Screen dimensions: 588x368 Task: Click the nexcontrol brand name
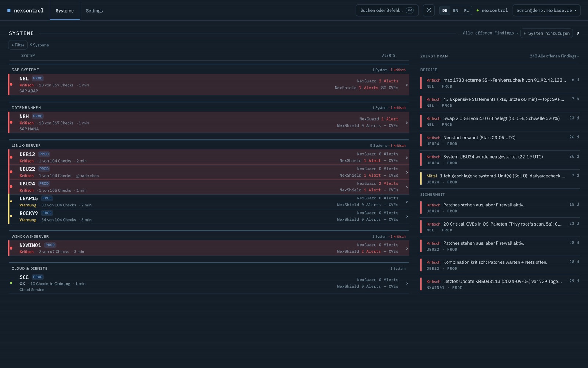pyautogui.click(x=29, y=10)
